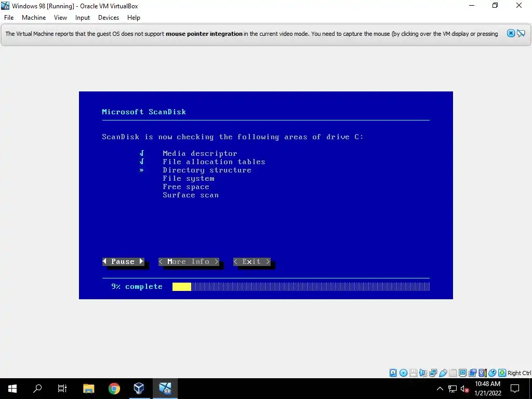The image size is (532, 399).
Task: Click the Microsoft ScanDisk title
Action: point(144,112)
